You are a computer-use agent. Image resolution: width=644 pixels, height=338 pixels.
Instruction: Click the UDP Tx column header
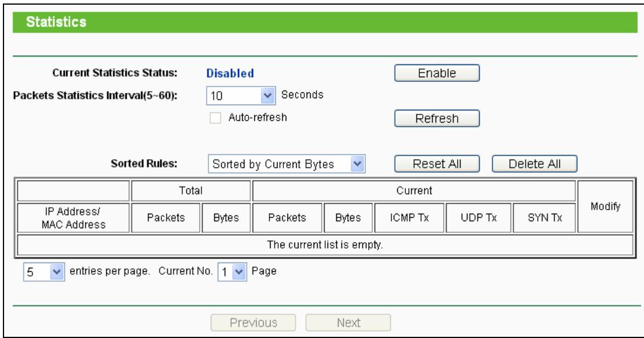[478, 218]
